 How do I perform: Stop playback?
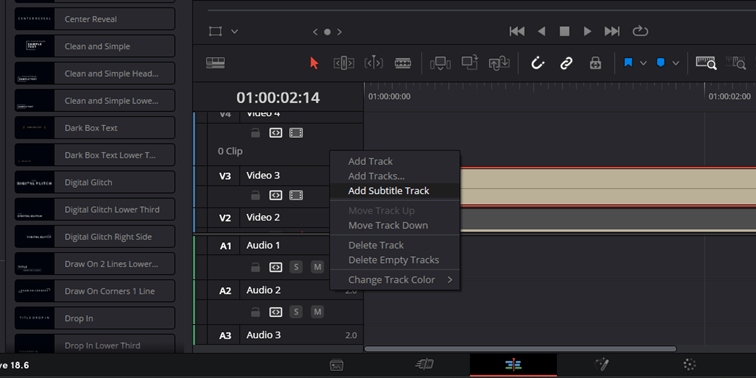tap(564, 31)
